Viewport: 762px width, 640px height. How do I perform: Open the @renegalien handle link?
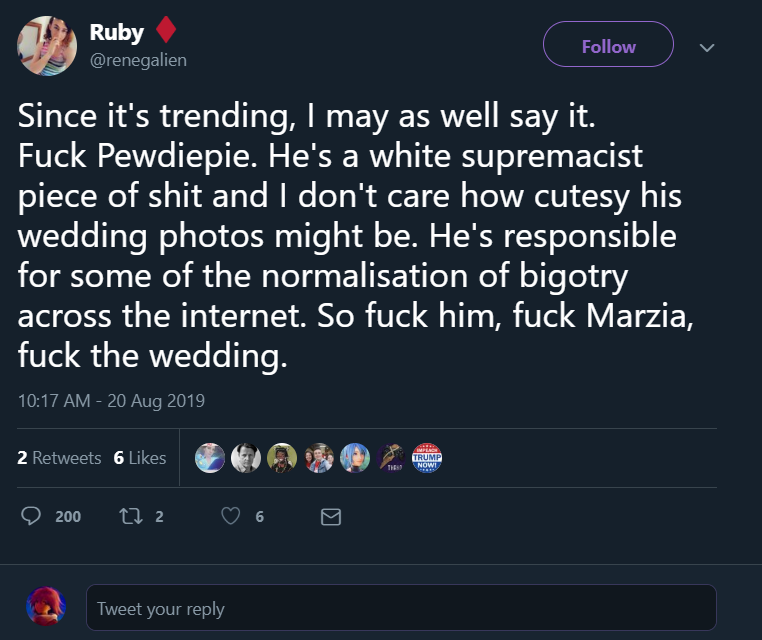point(138,60)
